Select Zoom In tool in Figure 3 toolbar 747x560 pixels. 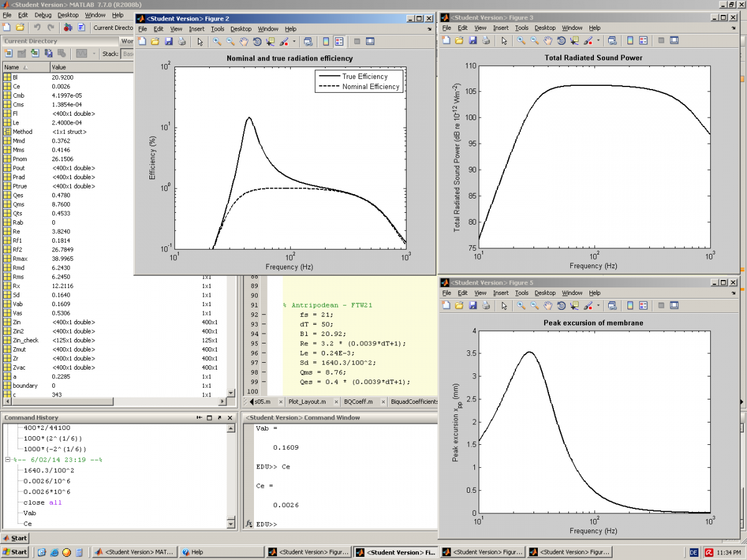521,40
